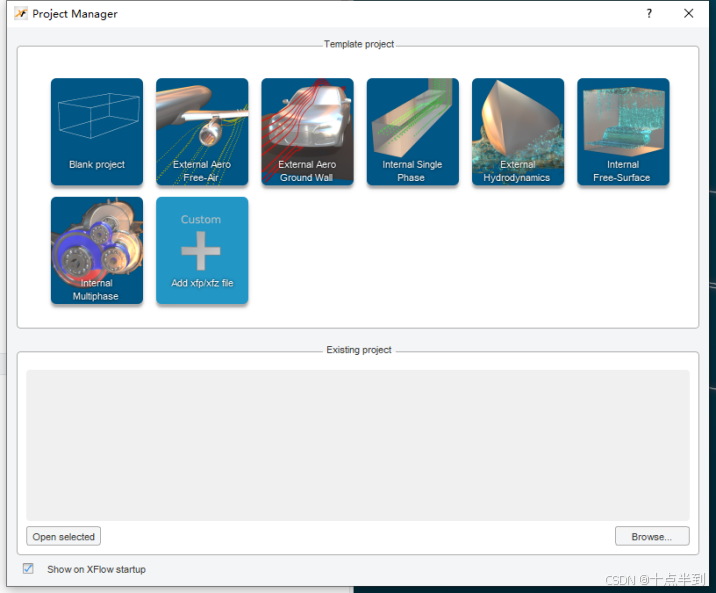Screen dimensions: 716x593
Task: Select the Blank project template
Action: (x=97, y=131)
